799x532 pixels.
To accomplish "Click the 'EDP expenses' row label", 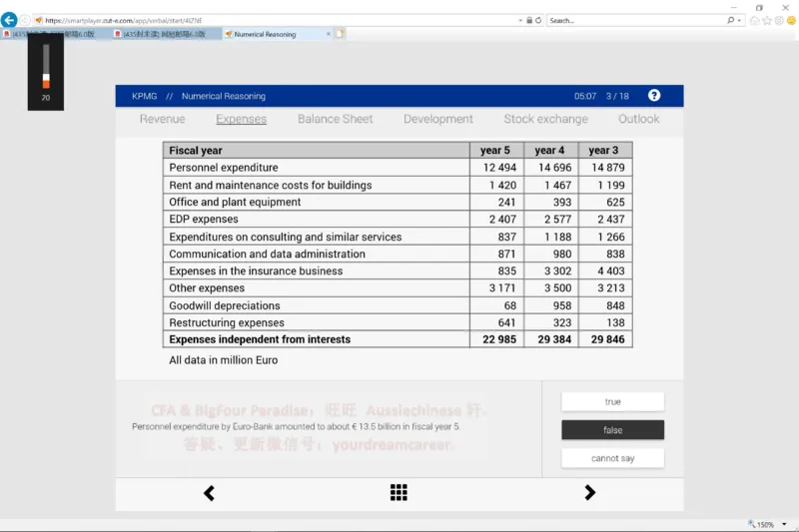I will (204, 219).
